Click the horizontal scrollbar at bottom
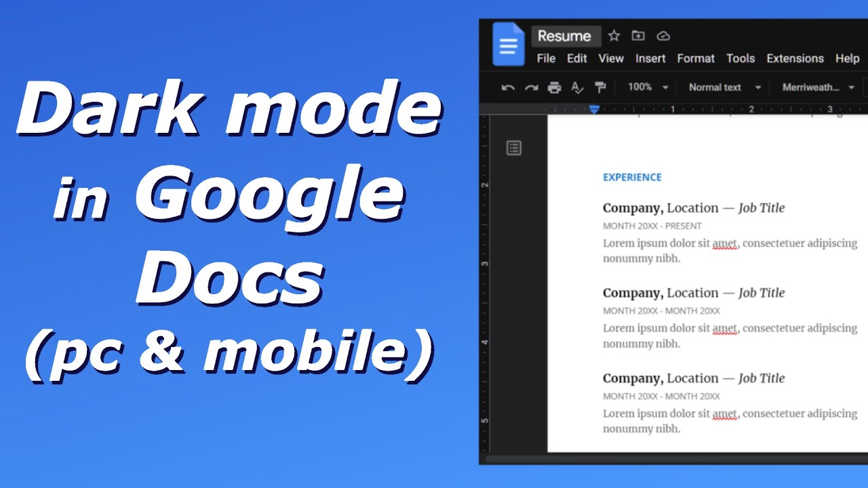 click(x=676, y=460)
